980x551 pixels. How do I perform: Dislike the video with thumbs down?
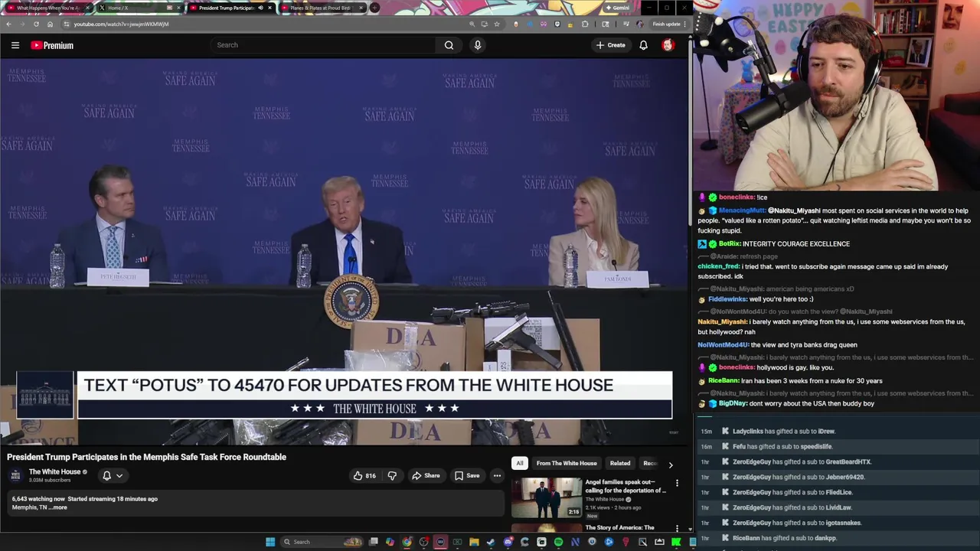pos(392,475)
